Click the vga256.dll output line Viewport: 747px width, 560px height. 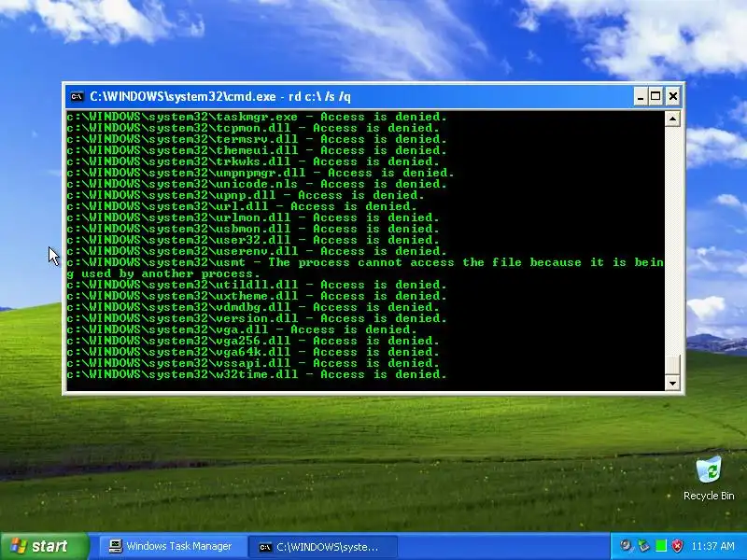click(x=253, y=341)
